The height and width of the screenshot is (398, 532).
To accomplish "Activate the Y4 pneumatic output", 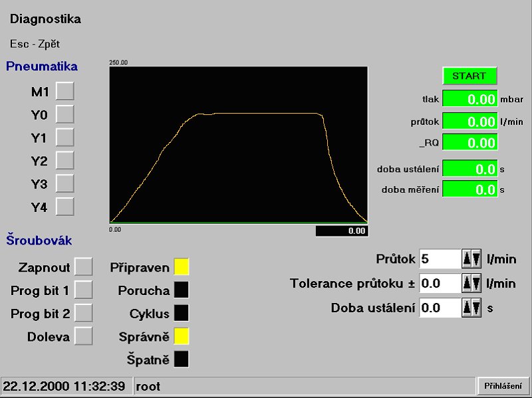I will pyautogui.click(x=65, y=207).
